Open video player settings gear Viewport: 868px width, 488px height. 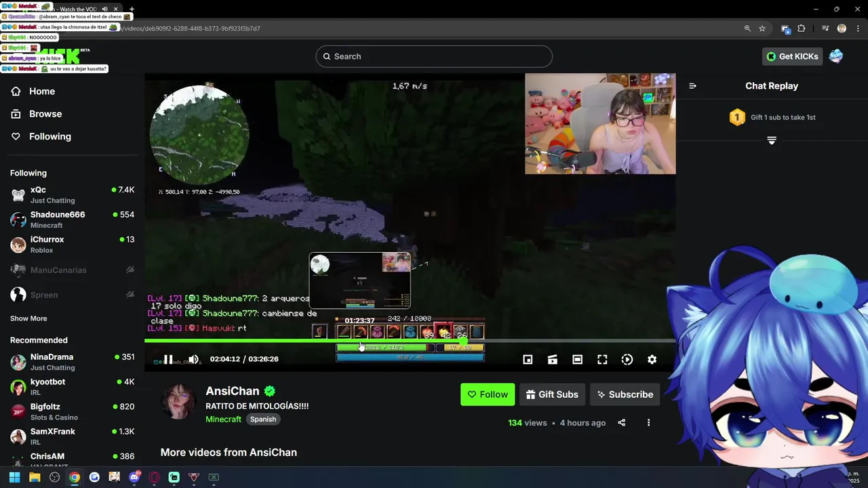(652, 360)
